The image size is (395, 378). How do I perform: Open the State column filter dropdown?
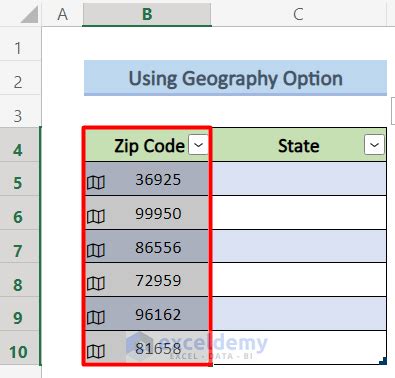[x=374, y=145]
